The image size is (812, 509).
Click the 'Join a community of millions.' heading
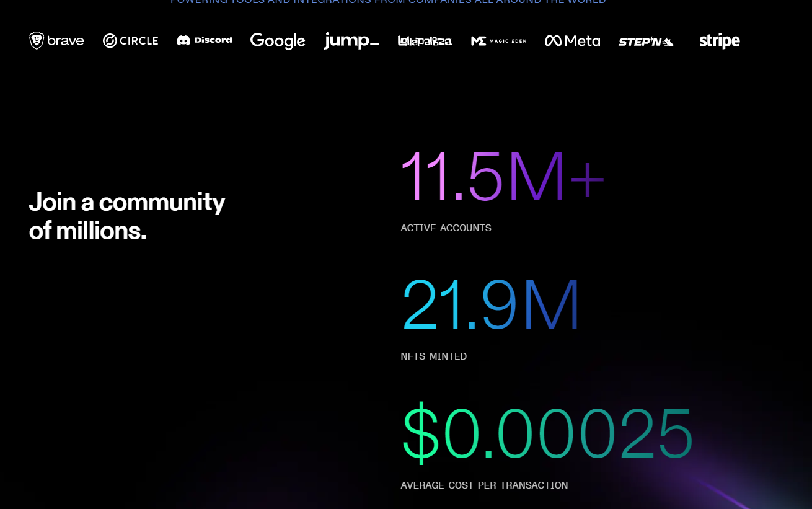127,216
